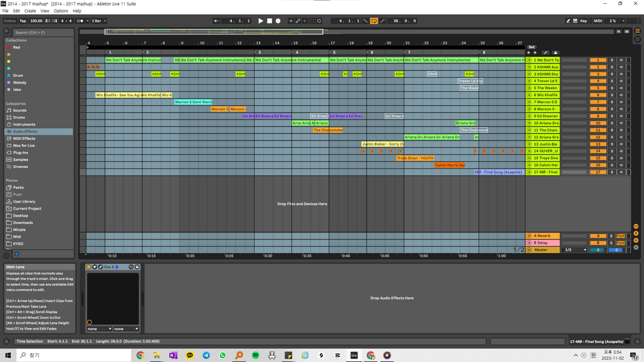Open the Instruments category
The width and height of the screenshot is (644, 362).
click(x=24, y=124)
